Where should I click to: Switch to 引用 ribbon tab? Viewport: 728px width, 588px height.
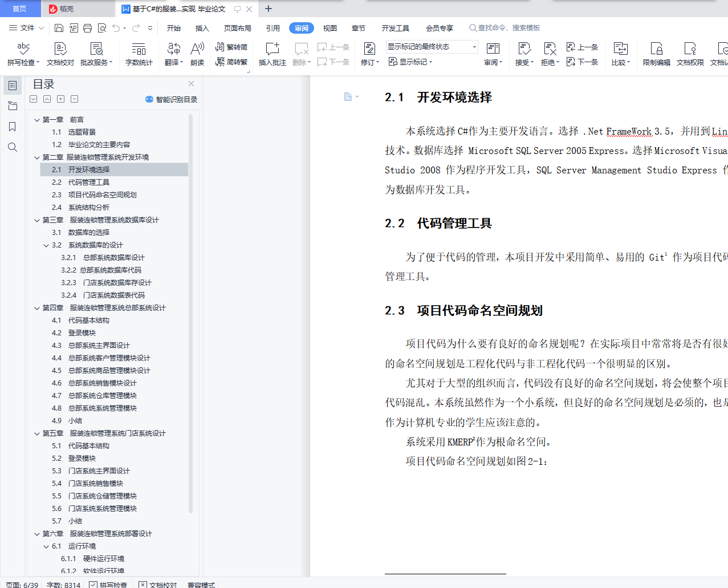[x=273, y=28]
